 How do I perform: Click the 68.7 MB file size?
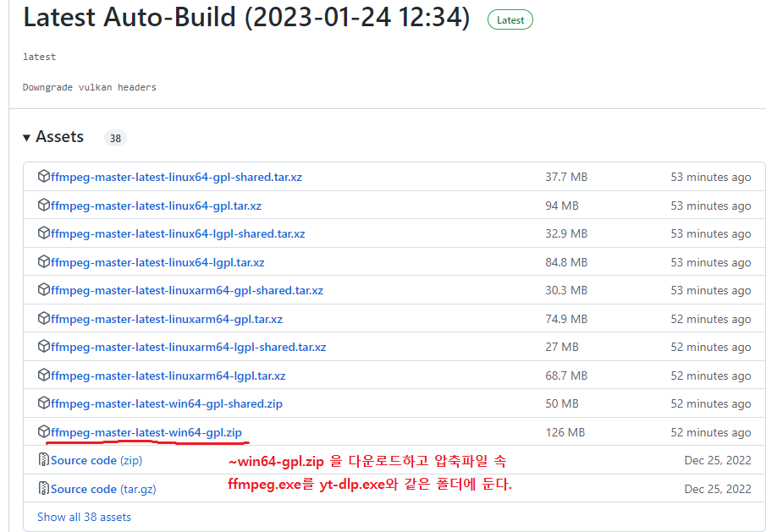[566, 376]
